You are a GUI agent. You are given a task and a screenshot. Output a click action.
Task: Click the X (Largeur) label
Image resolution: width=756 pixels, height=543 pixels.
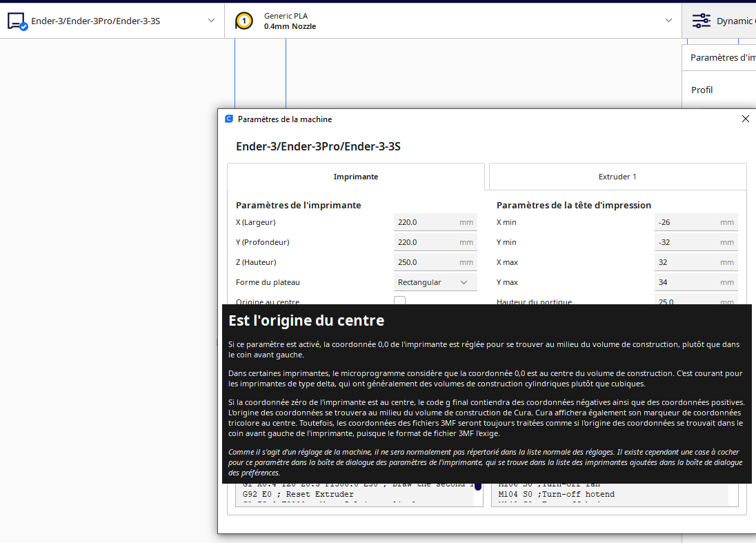(x=255, y=222)
